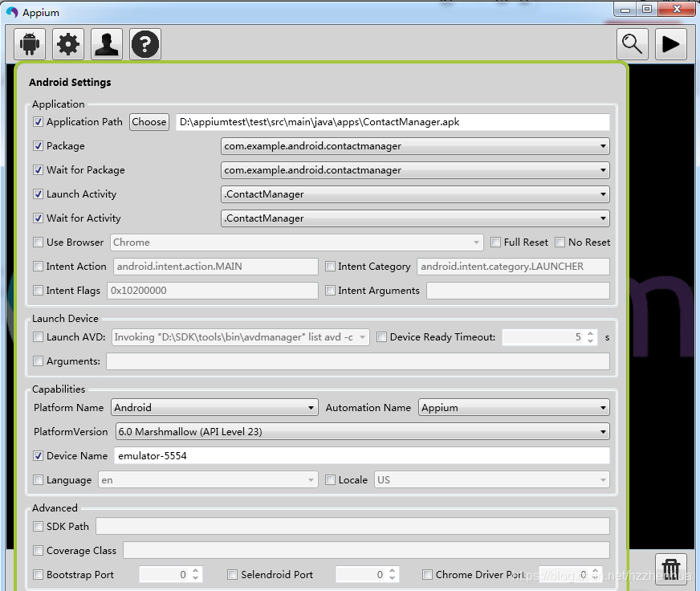Enable the Launch Device Arguments checkbox
This screenshot has width=700, height=591.
[39, 361]
